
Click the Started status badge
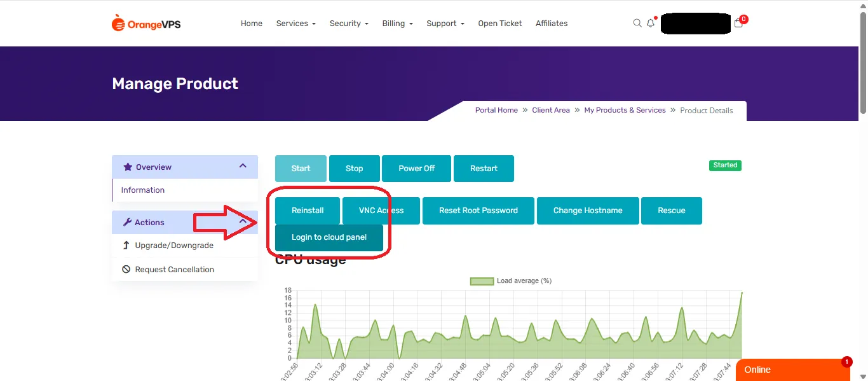[724, 165]
